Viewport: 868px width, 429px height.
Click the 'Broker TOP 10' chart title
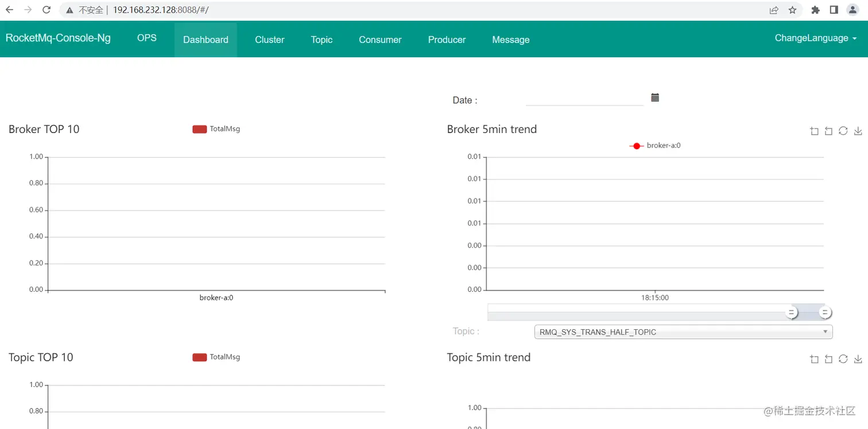[x=44, y=129]
